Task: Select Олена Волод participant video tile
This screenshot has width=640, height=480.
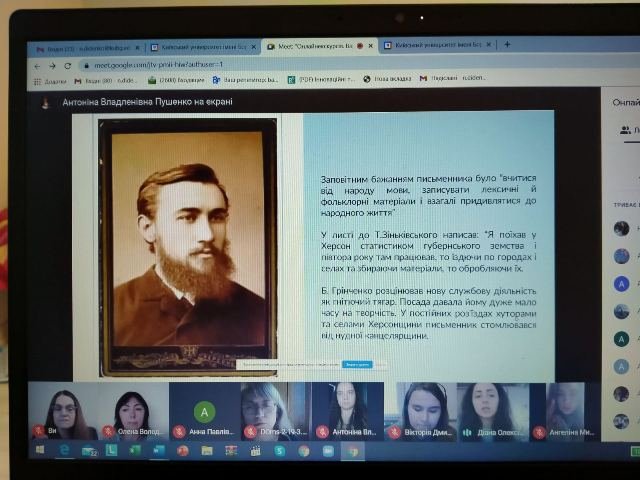Action: click(x=133, y=411)
